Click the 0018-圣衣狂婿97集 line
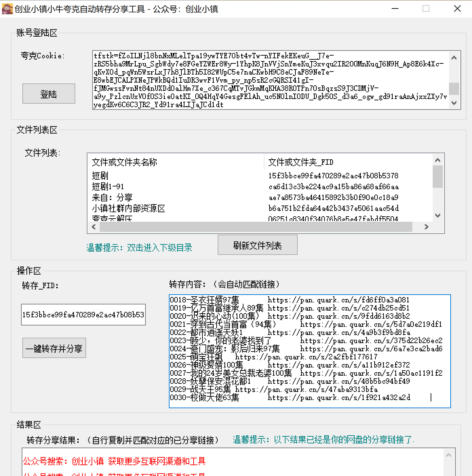The width and height of the screenshot is (472, 476). coord(290,300)
